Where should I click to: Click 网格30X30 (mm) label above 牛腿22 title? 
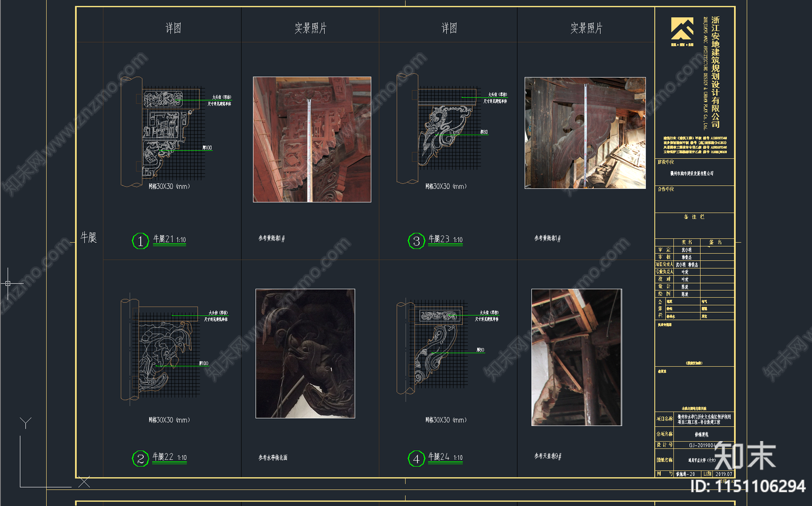pos(169,420)
